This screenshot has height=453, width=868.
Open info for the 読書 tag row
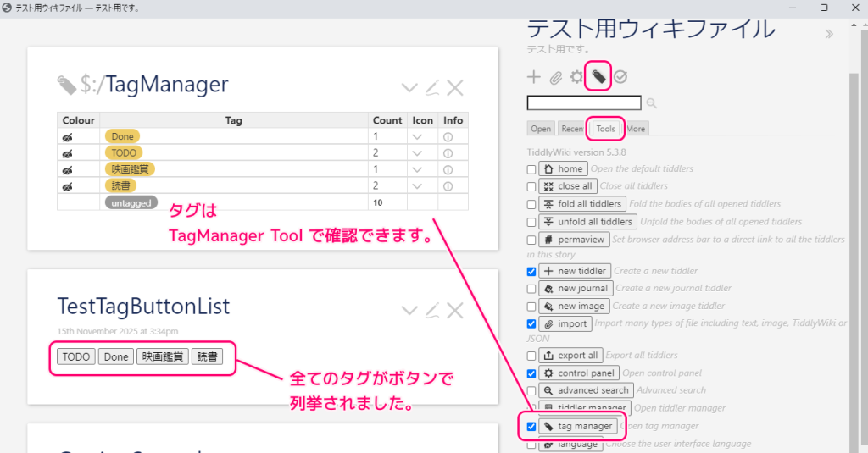coord(448,186)
